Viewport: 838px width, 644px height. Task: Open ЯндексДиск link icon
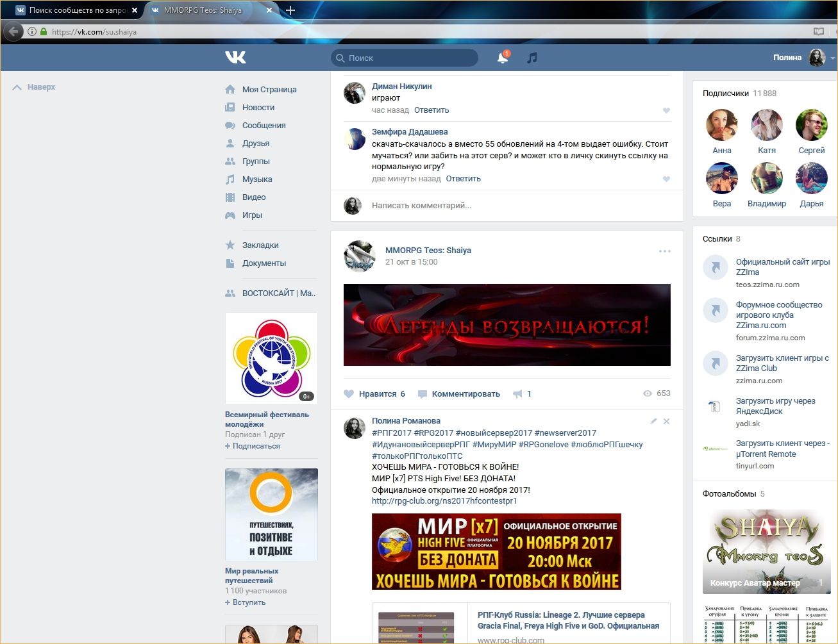pyautogui.click(x=715, y=406)
